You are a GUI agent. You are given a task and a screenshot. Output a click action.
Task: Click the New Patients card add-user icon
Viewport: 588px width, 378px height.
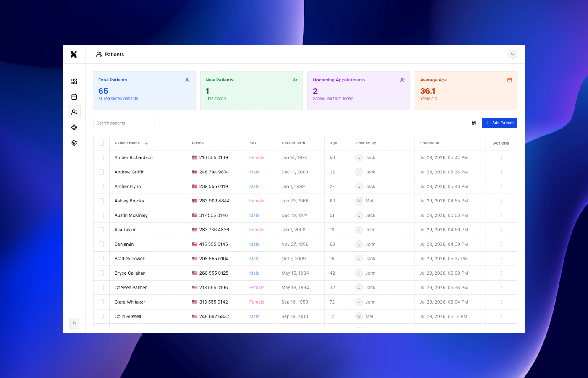[x=295, y=80]
